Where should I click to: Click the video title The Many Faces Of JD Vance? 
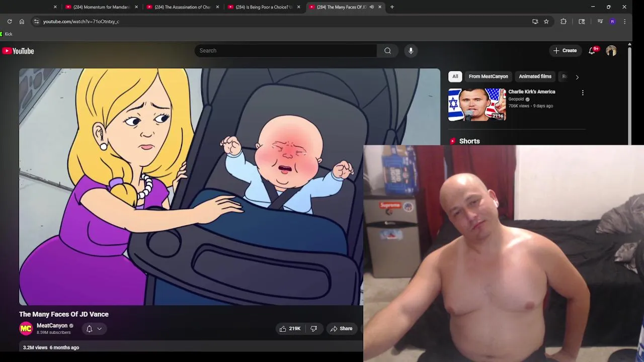click(x=64, y=314)
